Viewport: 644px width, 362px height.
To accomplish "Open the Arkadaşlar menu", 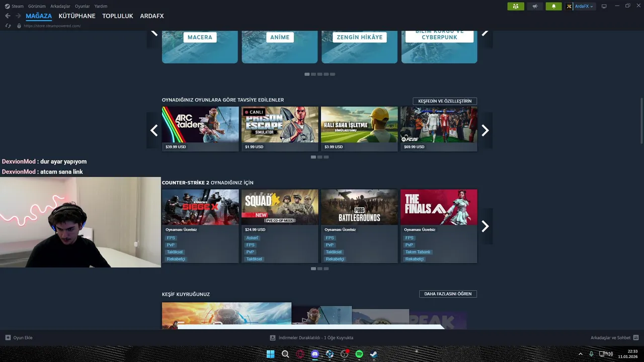I will coord(60,6).
